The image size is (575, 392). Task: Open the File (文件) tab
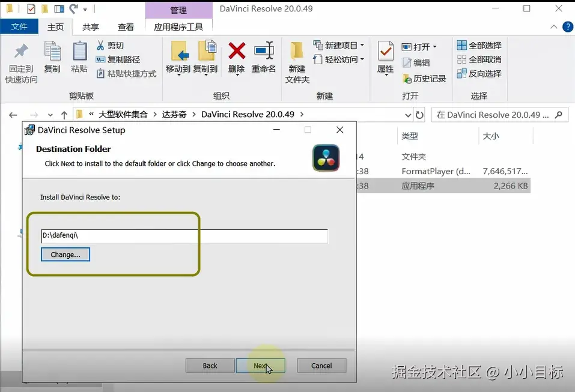point(19,26)
